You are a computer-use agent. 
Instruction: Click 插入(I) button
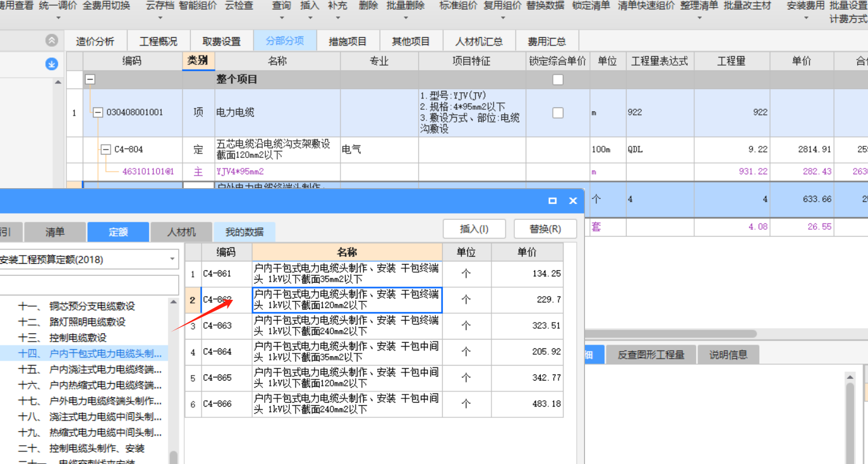pos(474,229)
